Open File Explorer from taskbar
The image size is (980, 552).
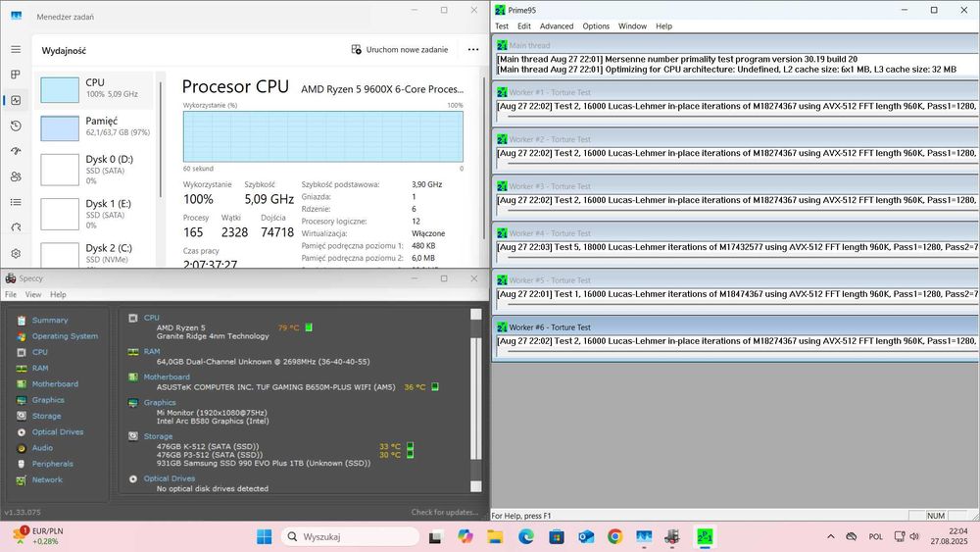pos(495,536)
